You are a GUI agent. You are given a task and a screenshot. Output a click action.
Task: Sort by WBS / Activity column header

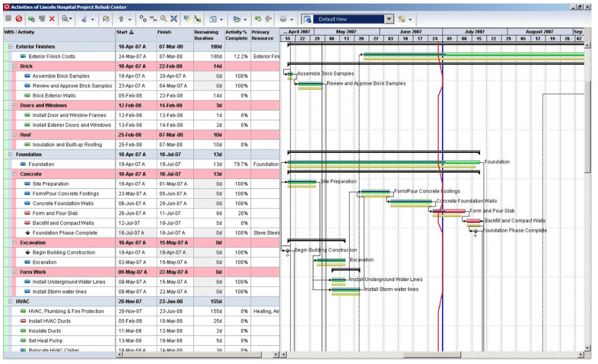coord(59,34)
